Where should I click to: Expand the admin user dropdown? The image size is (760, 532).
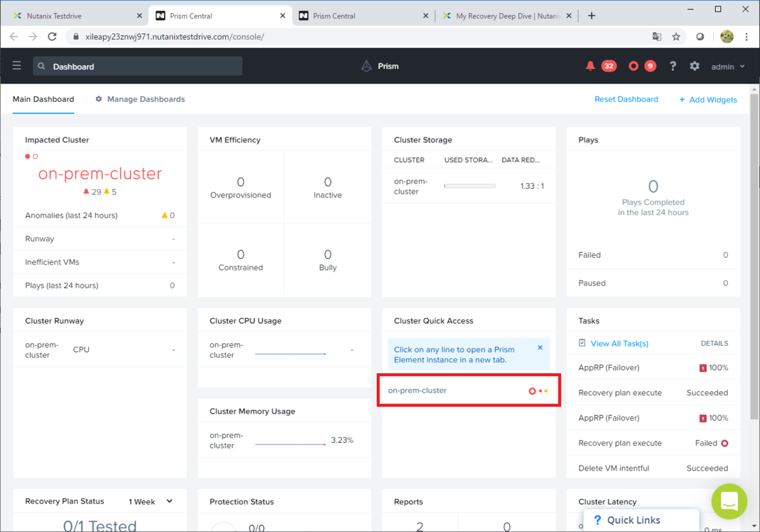click(728, 66)
